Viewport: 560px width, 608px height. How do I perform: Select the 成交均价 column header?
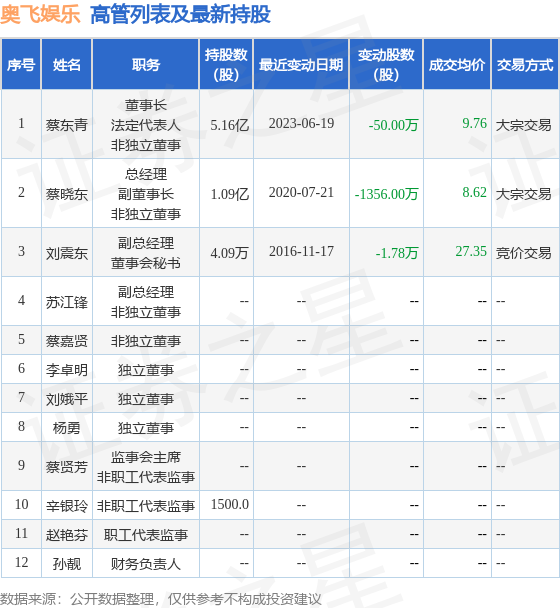pyautogui.click(x=457, y=64)
